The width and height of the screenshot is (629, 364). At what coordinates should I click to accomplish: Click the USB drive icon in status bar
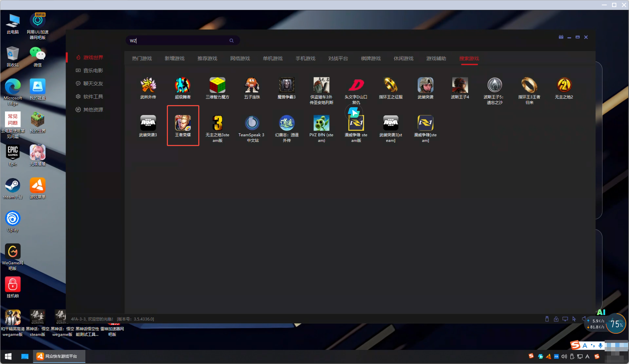[547, 319]
